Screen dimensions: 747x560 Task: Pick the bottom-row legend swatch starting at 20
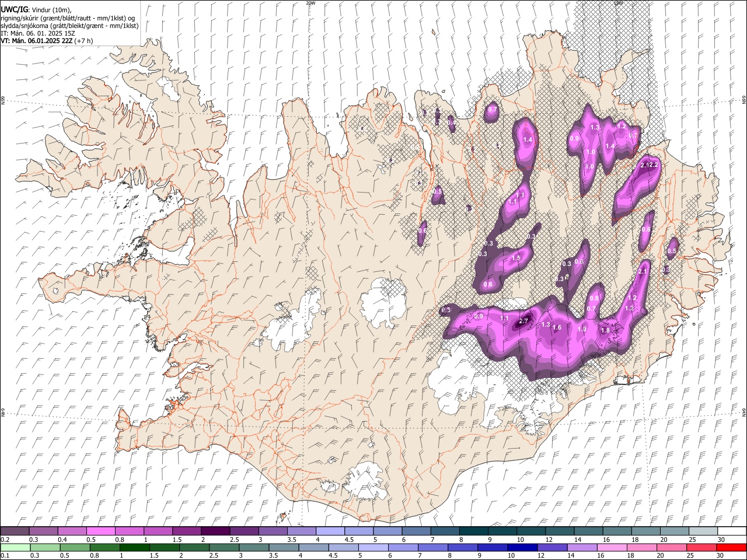[x=672, y=547]
